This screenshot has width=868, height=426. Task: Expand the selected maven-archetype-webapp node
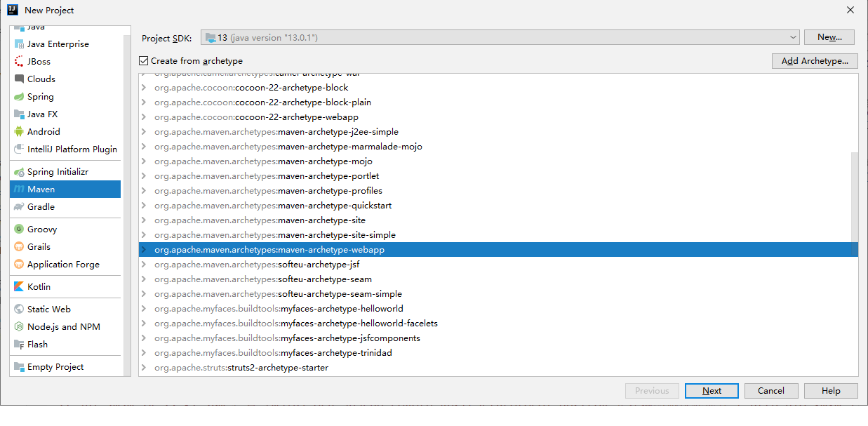point(144,250)
